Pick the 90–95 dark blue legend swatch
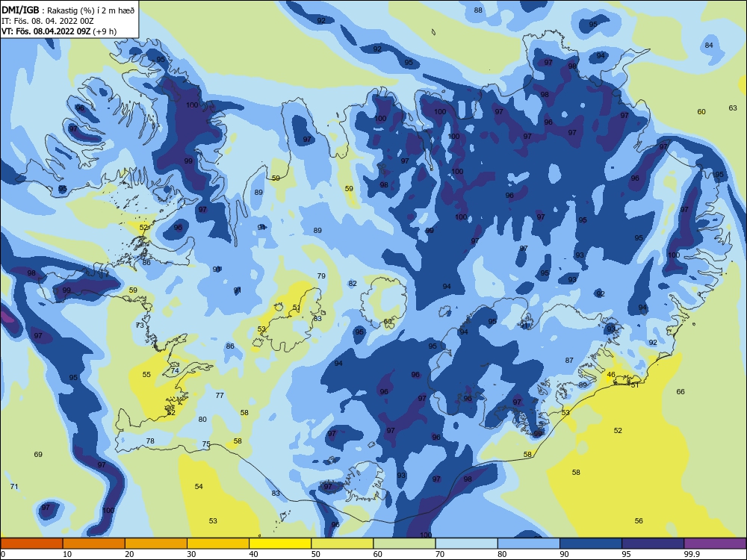Image resolution: width=747 pixels, height=560 pixels. 591,544
